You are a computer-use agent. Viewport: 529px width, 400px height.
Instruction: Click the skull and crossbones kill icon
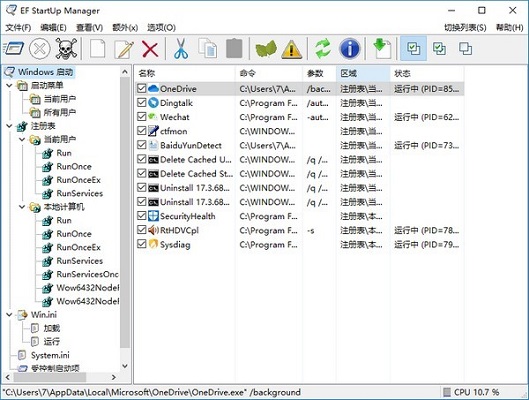[66, 49]
